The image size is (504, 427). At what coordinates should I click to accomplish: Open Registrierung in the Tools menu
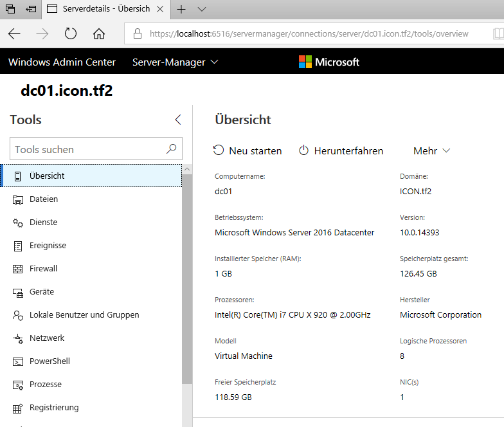(x=91, y=408)
